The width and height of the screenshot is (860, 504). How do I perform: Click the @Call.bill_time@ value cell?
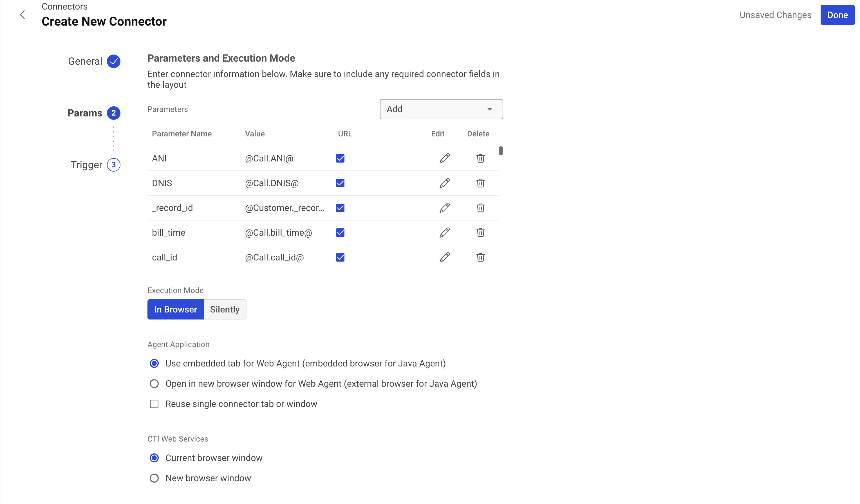[x=278, y=233]
